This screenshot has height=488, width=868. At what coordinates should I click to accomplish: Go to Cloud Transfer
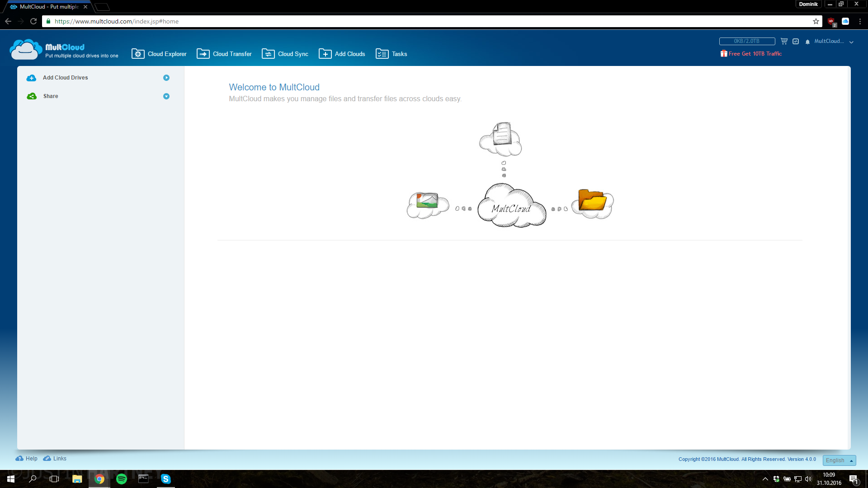point(224,54)
